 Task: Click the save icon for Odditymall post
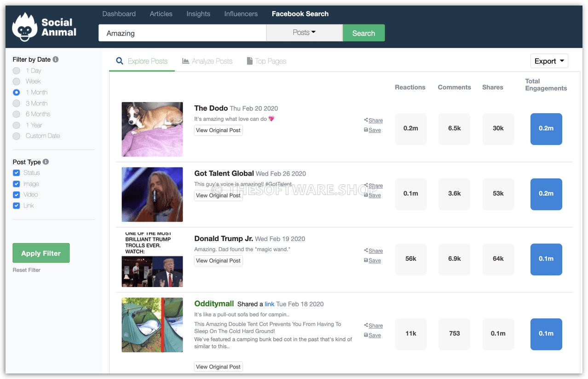coord(366,335)
